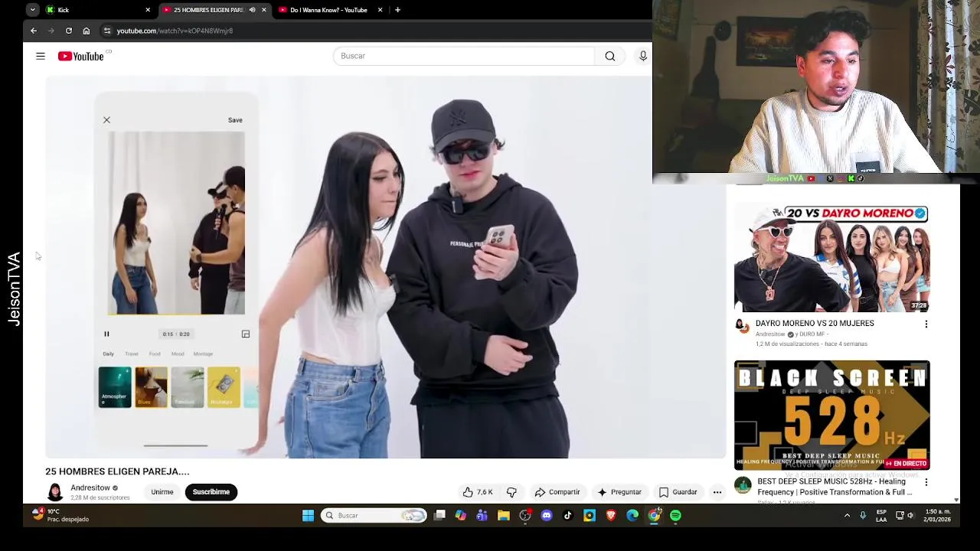Open Microsoft Edge from taskbar
This screenshot has height=551, width=980.
pos(632,516)
